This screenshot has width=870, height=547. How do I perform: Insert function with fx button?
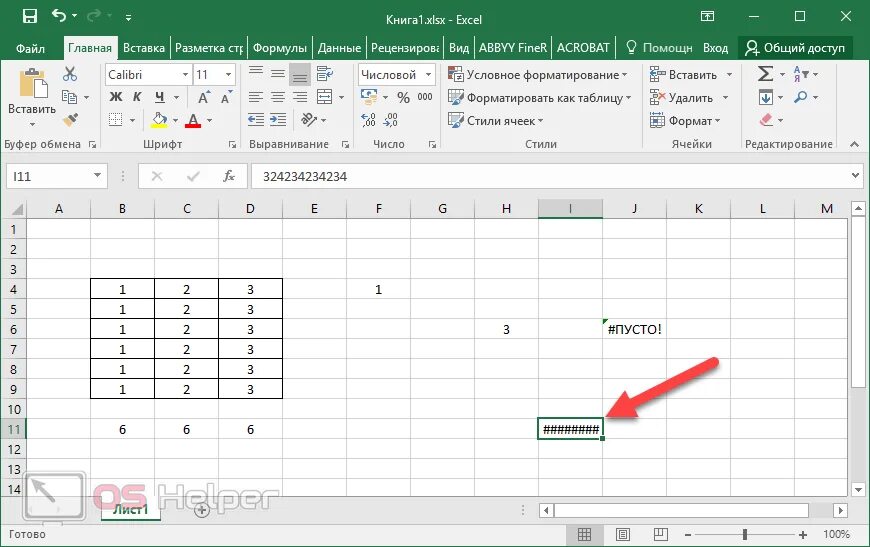point(229,176)
